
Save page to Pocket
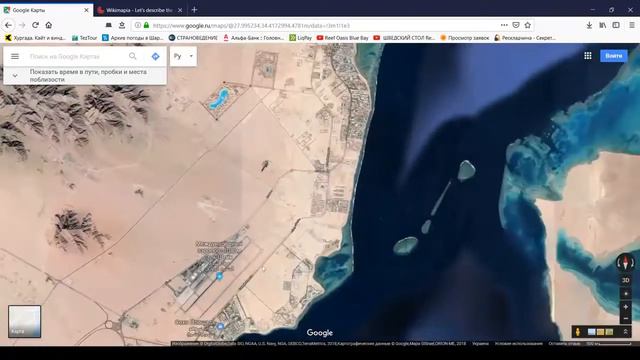tap(516, 25)
